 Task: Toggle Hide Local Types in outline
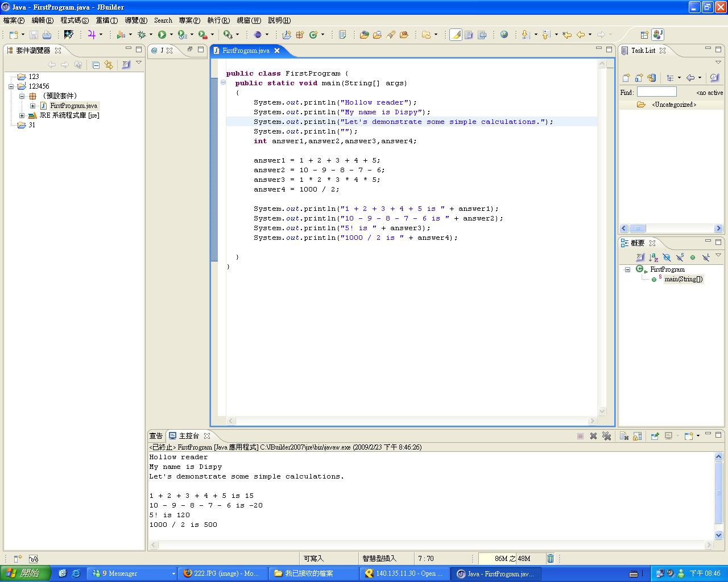pyautogui.click(x=706, y=257)
